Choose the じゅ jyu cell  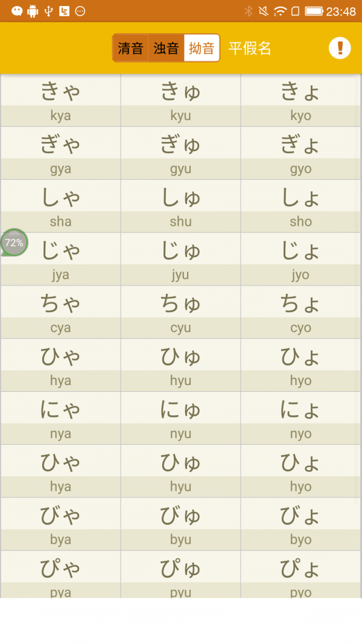180,260
